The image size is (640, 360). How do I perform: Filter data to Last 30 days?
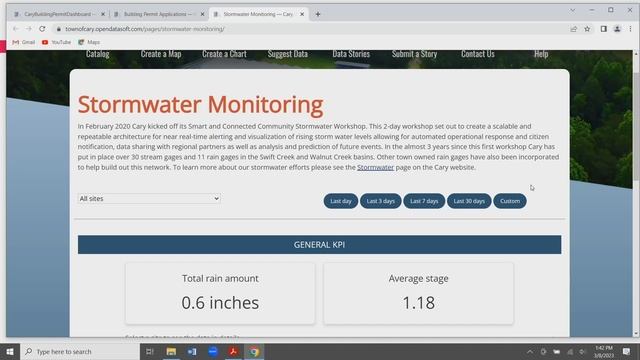tap(469, 201)
